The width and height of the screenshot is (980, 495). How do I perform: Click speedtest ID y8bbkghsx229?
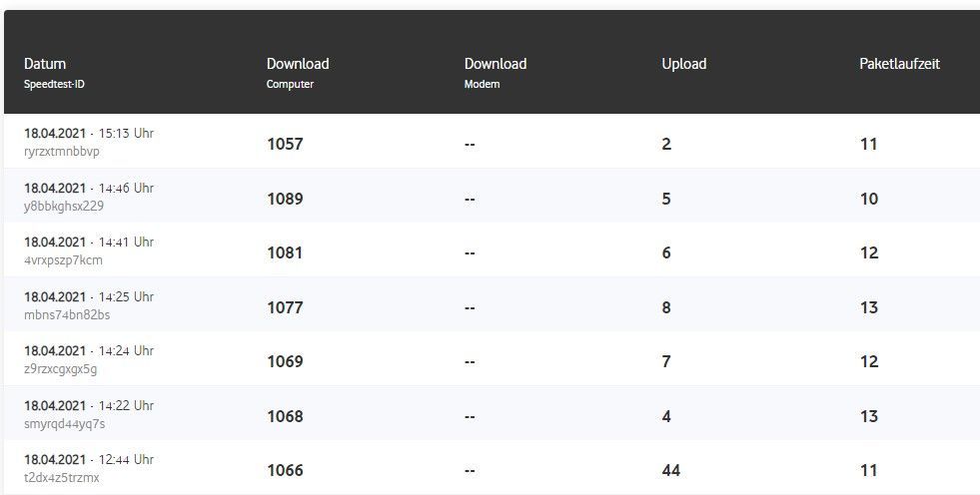64,206
